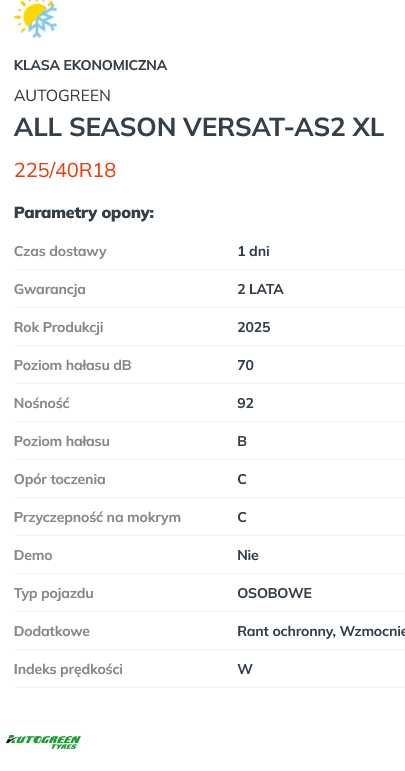Viewport: 405px width, 771px height.
Task: Click the Parametry opony heading
Action: (84, 213)
